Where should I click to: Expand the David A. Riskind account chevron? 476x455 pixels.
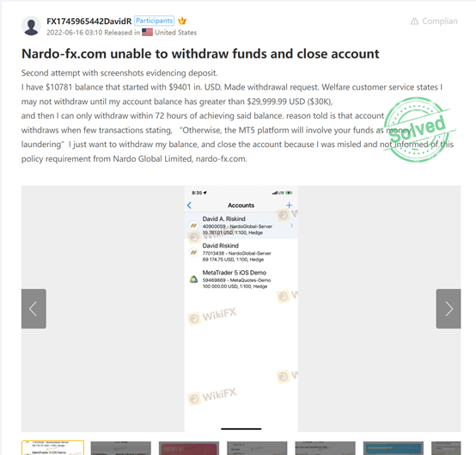click(291, 225)
